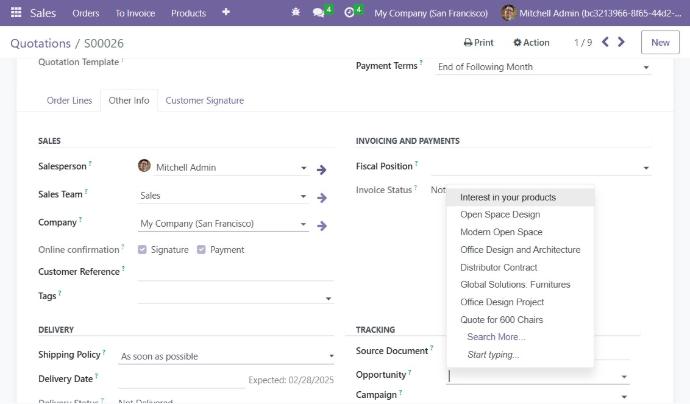The image size is (690, 404).
Task: Open the activities clock icon
Action: [349, 13]
